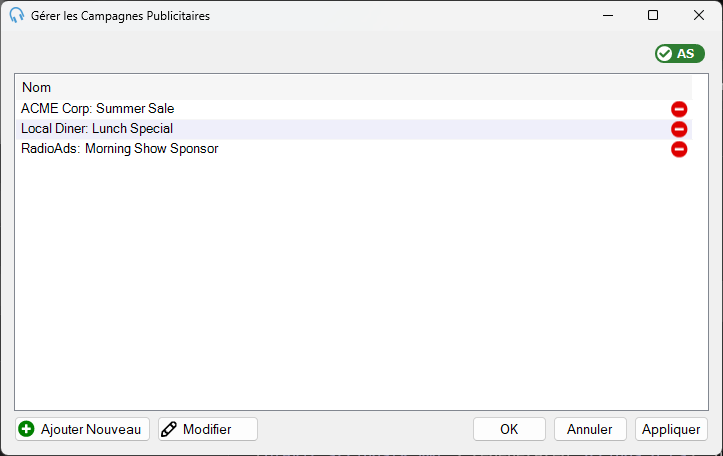
Task: Cancel the dialog with the Annuler button
Action: click(590, 429)
